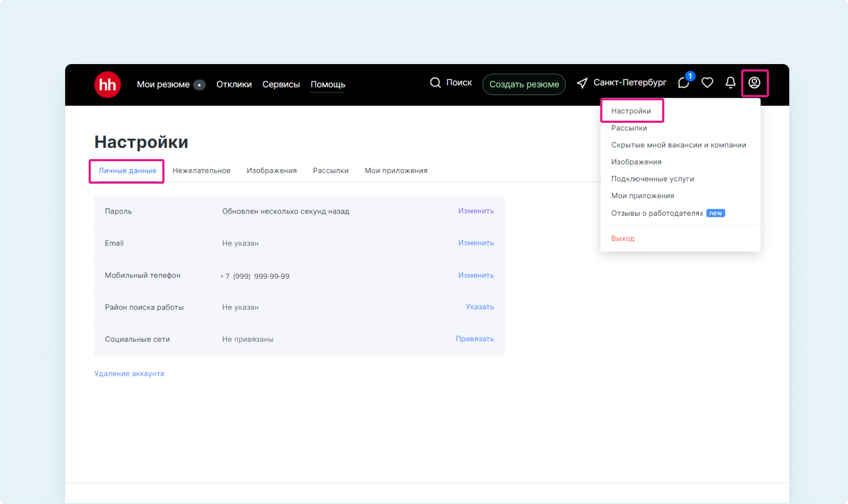Click the Мобильный телефон label
The height and width of the screenshot is (504, 848).
coord(143,275)
